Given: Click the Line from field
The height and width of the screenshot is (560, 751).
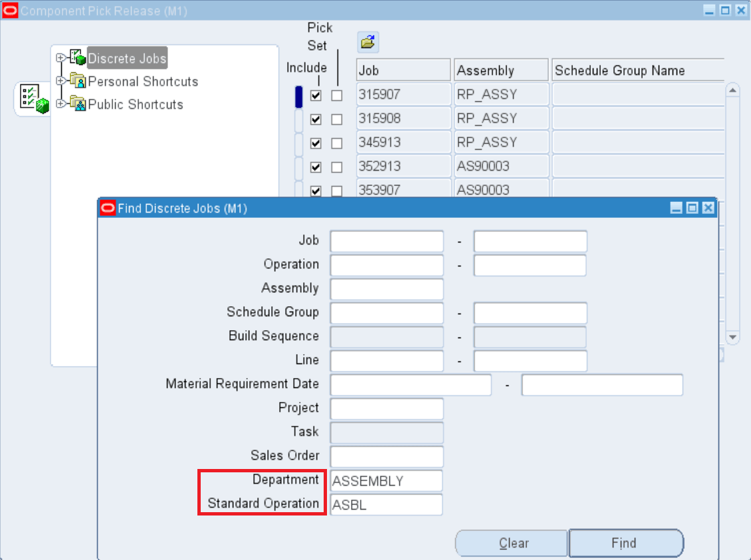Looking at the screenshot, I should (x=387, y=361).
